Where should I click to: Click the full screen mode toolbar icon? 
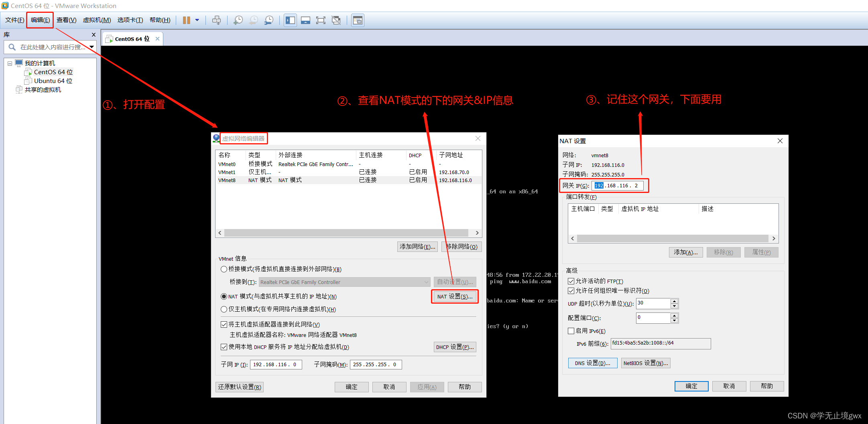[x=321, y=20]
